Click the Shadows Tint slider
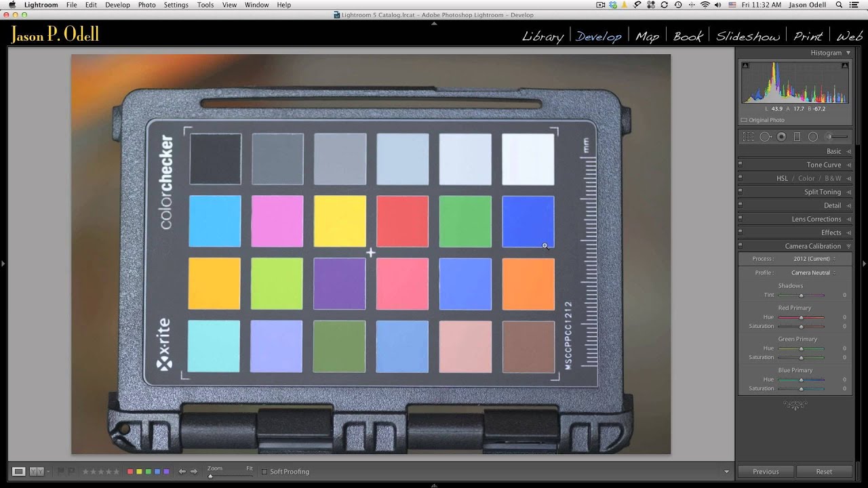The width and height of the screenshot is (868, 488). tap(801, 296)
